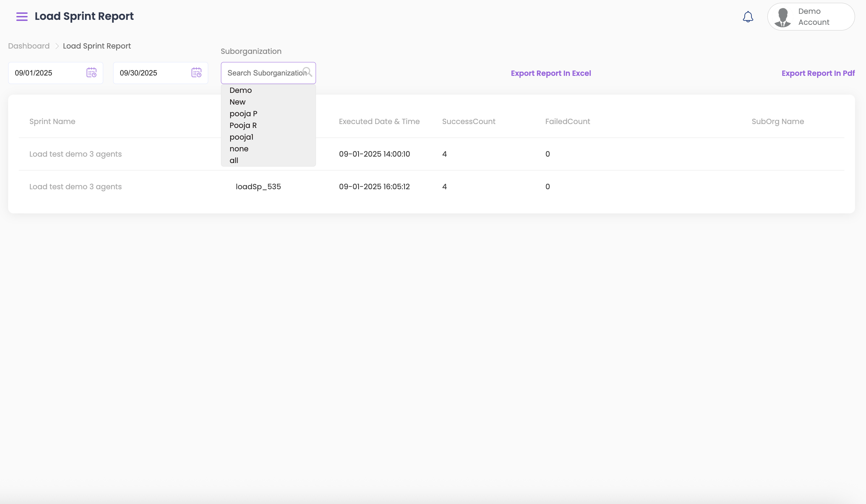Open the end date calendar picker

(x=196, y=73)
